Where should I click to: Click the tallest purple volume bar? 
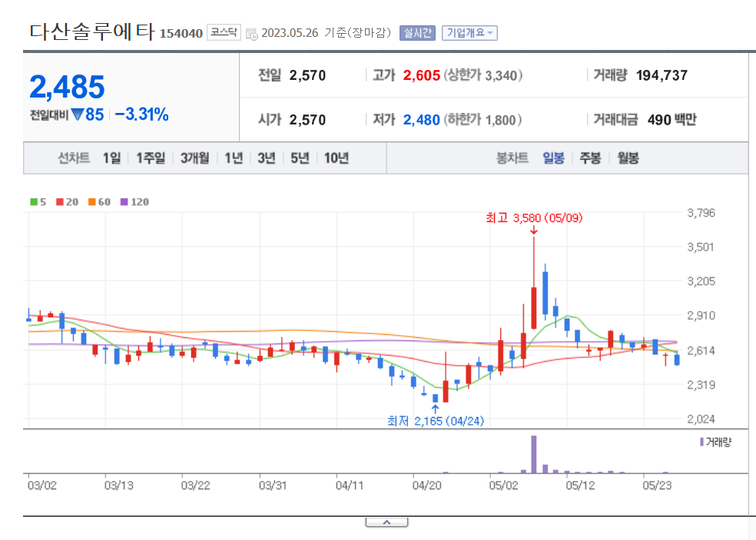[x=534, y=454]
